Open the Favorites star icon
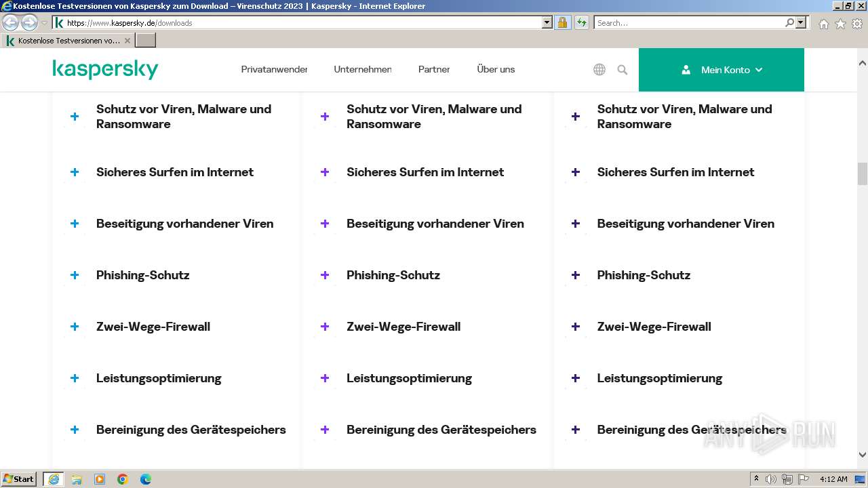Image resolution: width=868 pixels, height=488 pixels. pyautogui.click(x=840, y=24)
